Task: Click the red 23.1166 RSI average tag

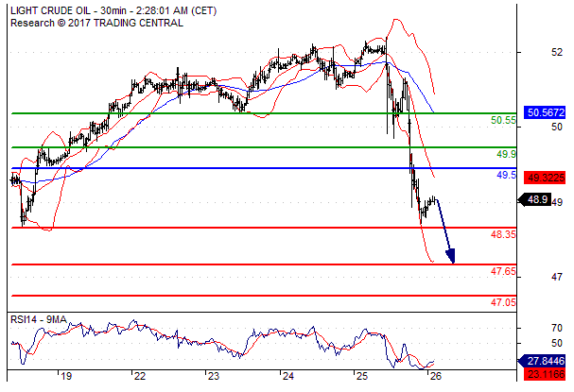Action: [x=545, y=374]
